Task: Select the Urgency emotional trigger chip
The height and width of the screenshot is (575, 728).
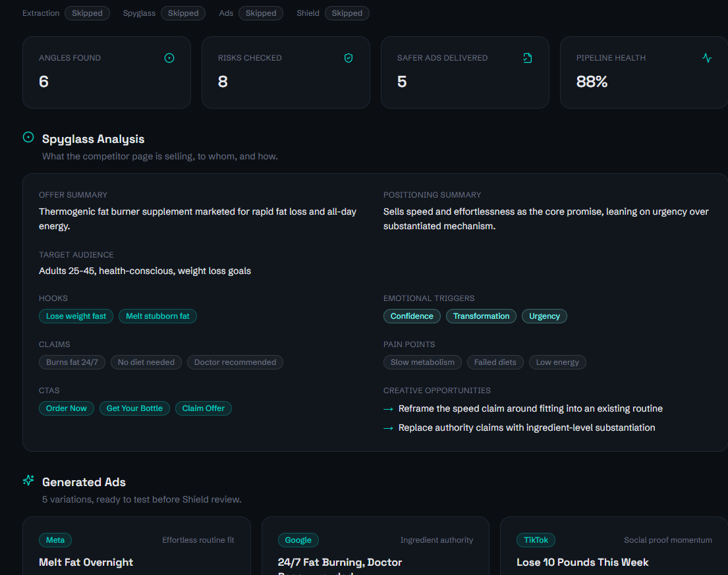Action: [x=545, y=316]
